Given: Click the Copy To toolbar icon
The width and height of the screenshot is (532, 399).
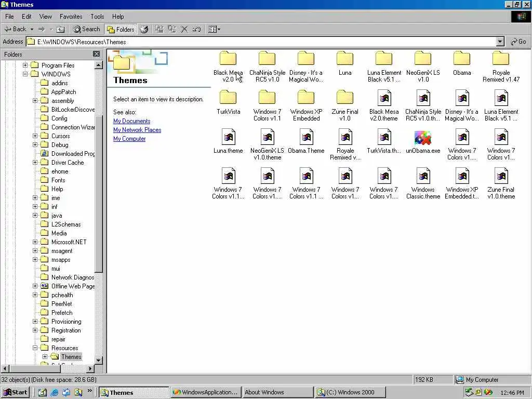Looking at the screenshot, I should pos(172,30).
